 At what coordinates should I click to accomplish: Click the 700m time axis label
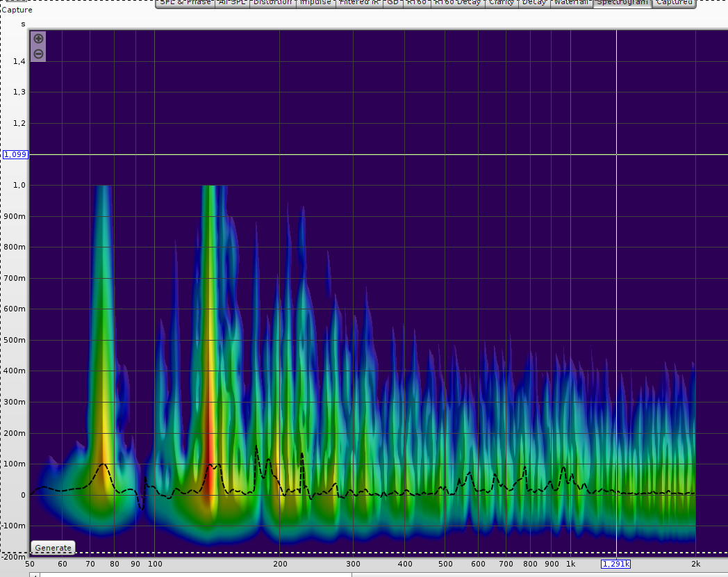tap(15, 278)
